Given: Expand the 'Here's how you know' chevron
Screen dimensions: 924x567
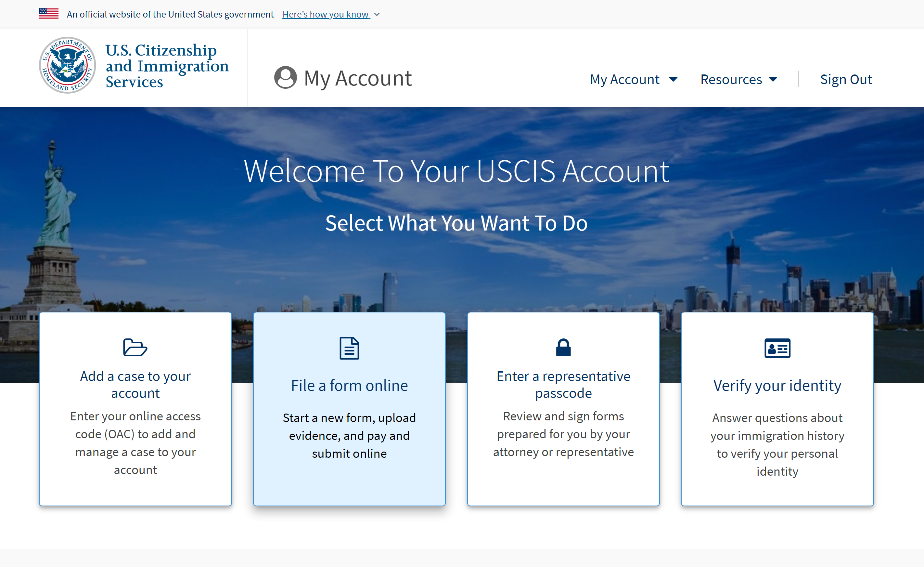Looking at the screenshot, I should pyautogui.click(x=377, y=15).
